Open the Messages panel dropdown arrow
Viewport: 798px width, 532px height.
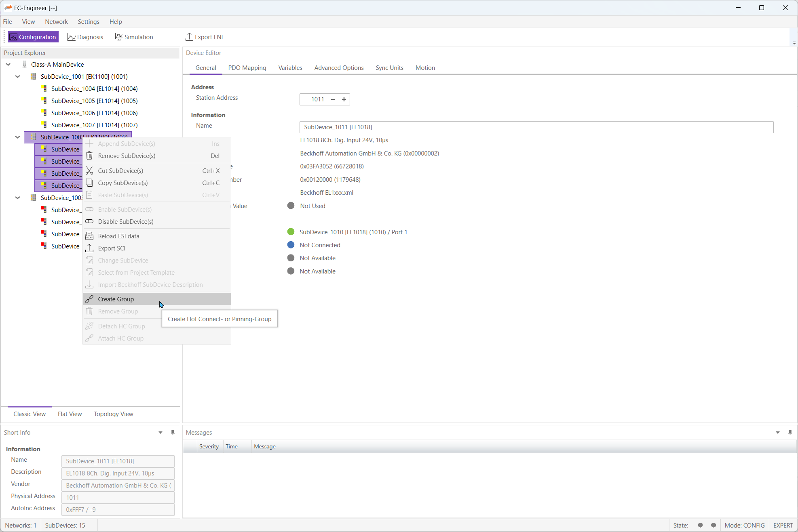(x=778, y=433)
